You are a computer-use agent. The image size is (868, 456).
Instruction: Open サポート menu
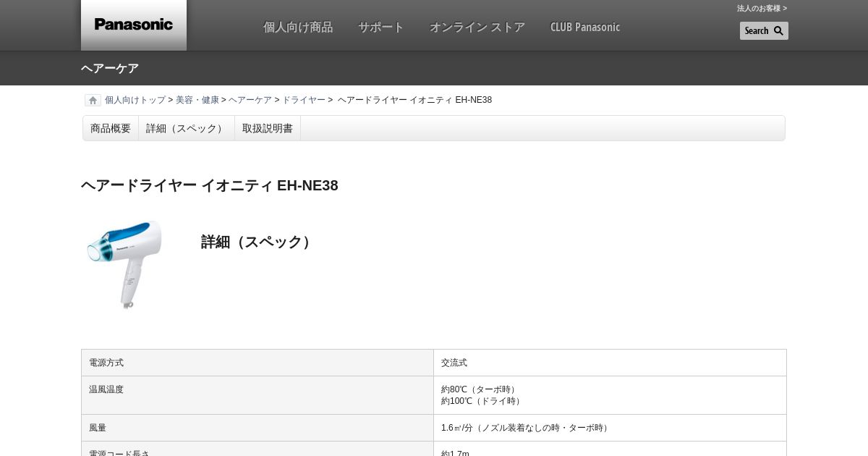point(381,27)
